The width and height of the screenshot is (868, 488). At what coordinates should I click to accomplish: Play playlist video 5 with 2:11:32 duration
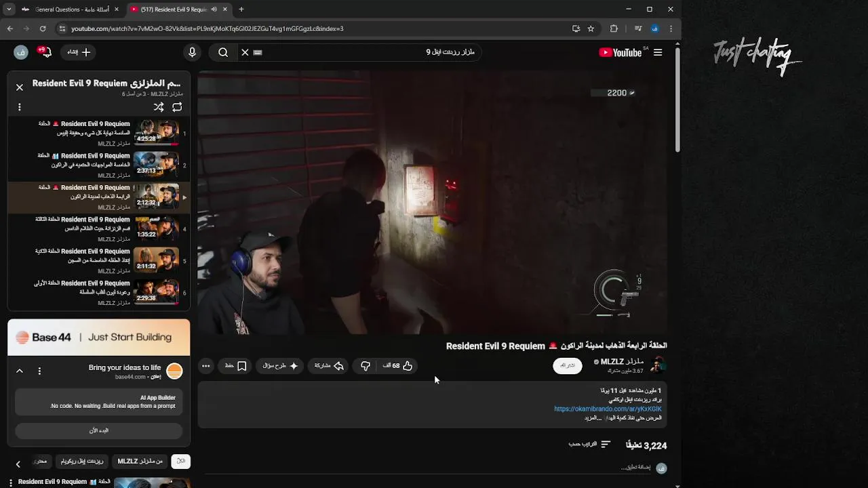pyautogui.click(x=99, y=260)
